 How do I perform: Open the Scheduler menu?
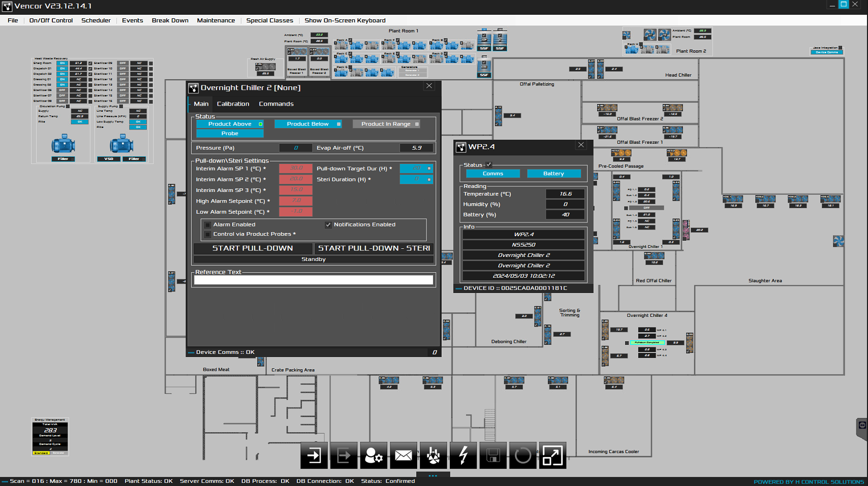click(x=96, y=20)
